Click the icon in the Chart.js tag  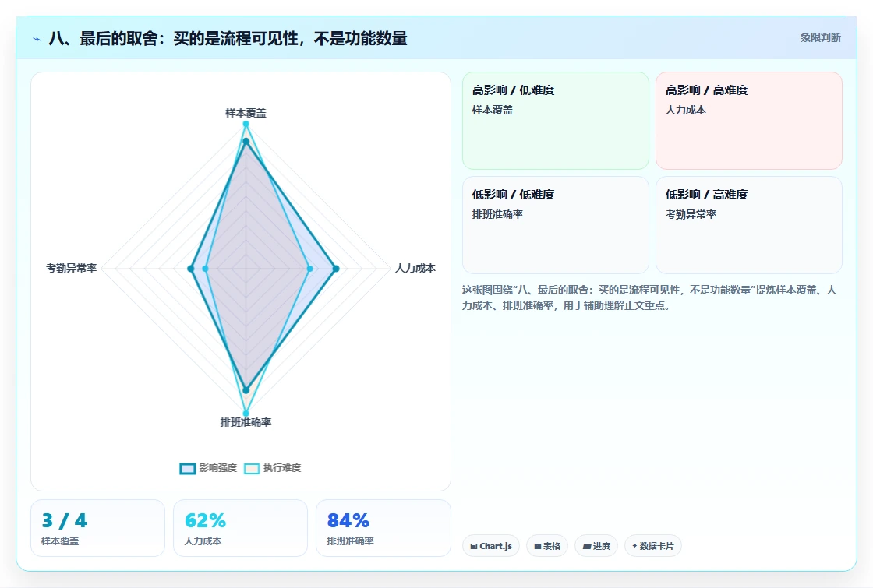click(474, 546)
